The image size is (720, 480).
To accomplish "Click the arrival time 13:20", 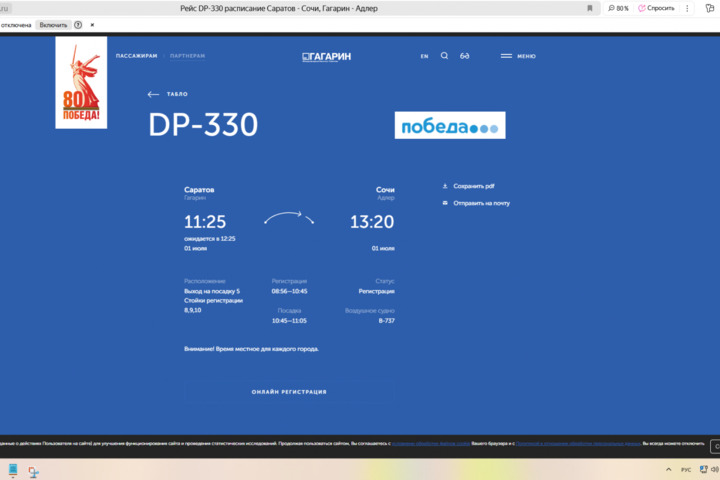I will tap(372, 222).
